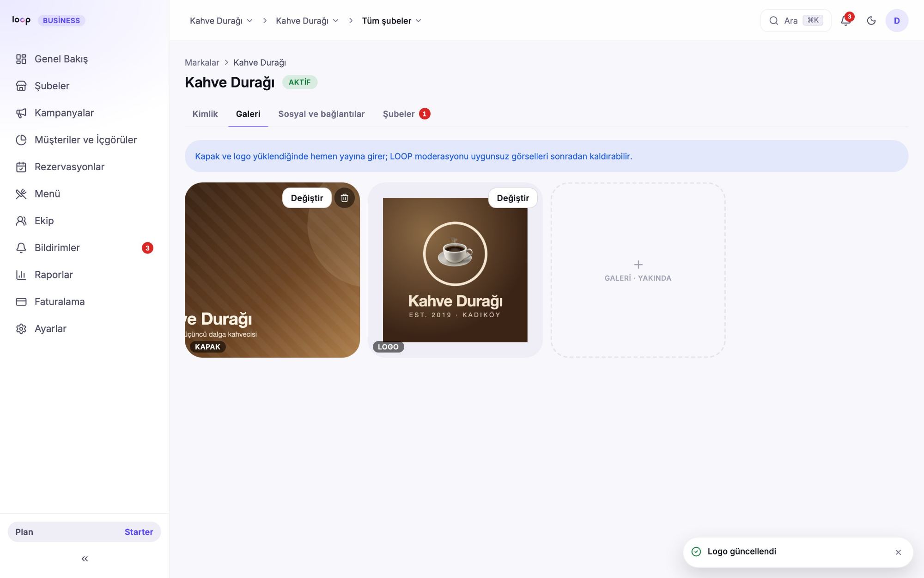Click the red 3 badge next to Bildirimler
This screenshot has width=924, height=578.
(x=147, y=248)
